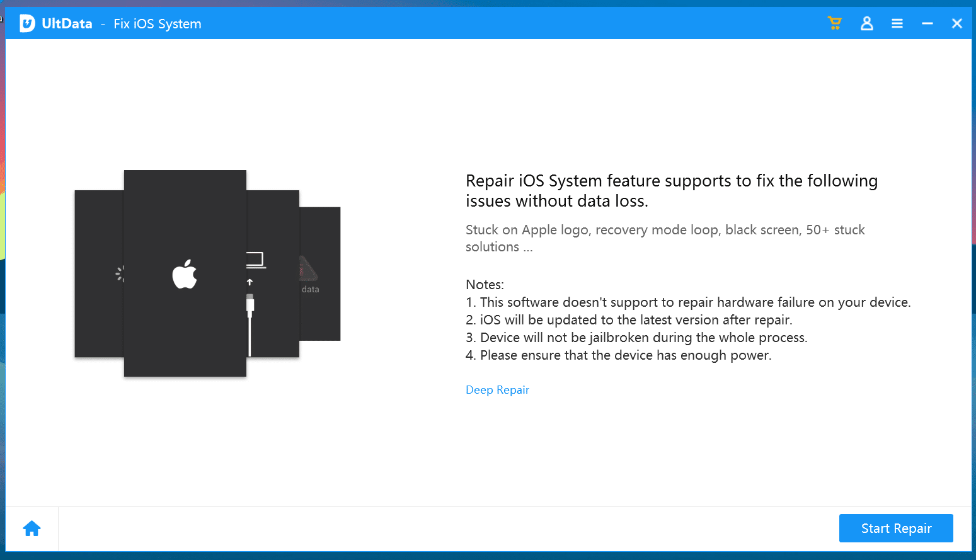976x560 pixels.
Task: Click the Start Repair button
Action: pos(896,528)
